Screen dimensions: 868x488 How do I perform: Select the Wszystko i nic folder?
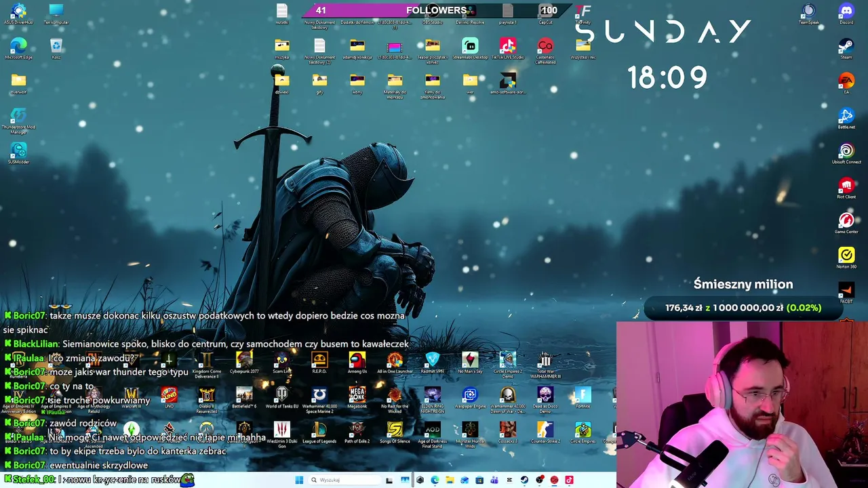pos(583,49)
